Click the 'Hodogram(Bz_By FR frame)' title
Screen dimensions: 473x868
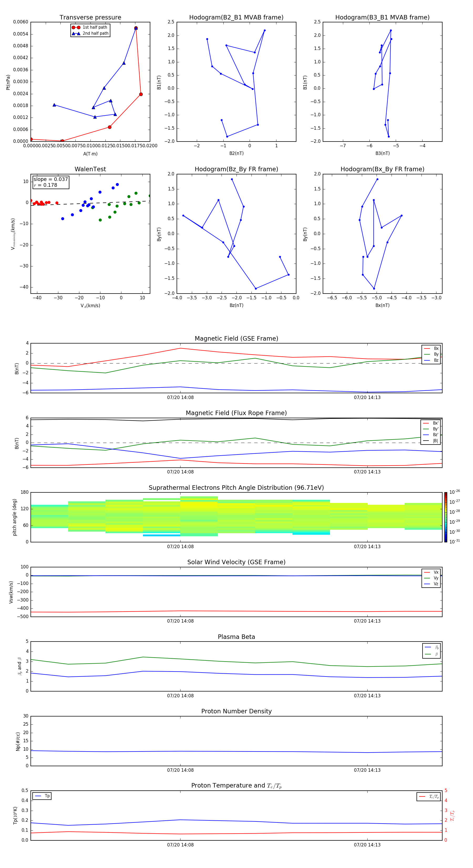(236, 169)
